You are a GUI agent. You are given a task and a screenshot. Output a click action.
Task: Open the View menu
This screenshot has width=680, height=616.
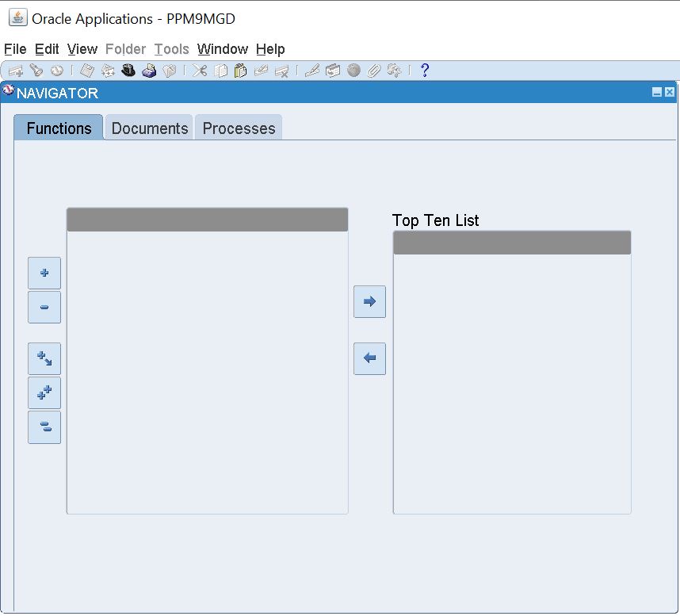point(82,49)
